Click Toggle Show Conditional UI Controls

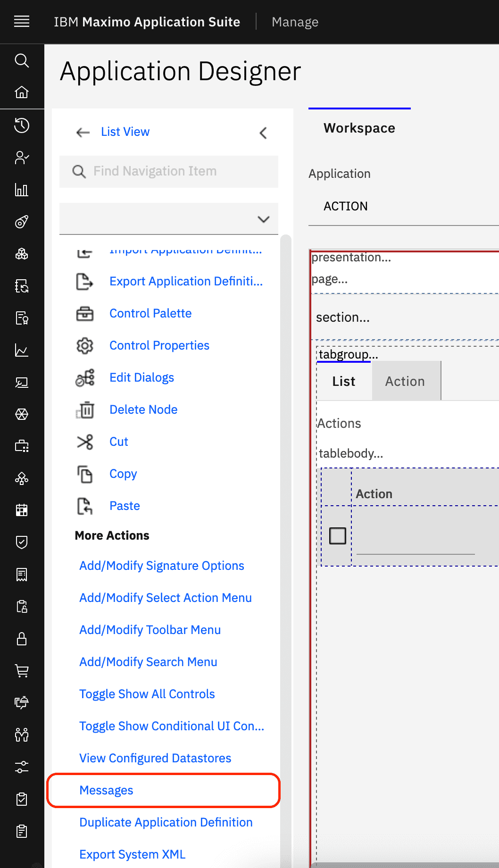click(x=172, y=726)
